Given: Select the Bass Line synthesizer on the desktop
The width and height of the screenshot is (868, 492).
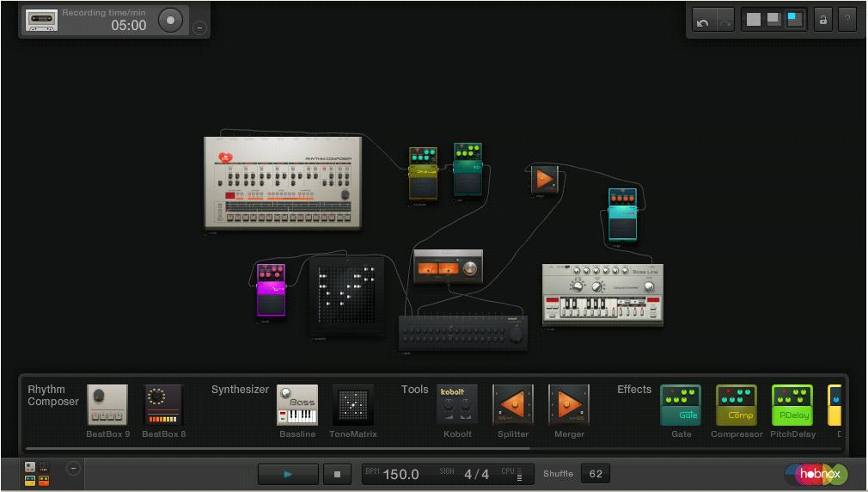Looking at the screenshot, I should point(602,295).
